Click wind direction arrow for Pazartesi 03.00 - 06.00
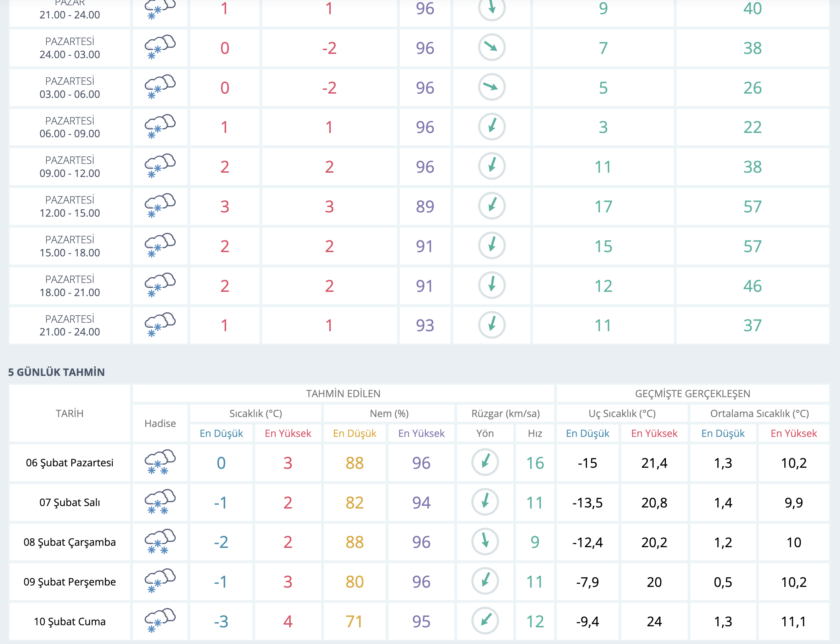This screenshot has height=644, width=840. pos(492,87)
